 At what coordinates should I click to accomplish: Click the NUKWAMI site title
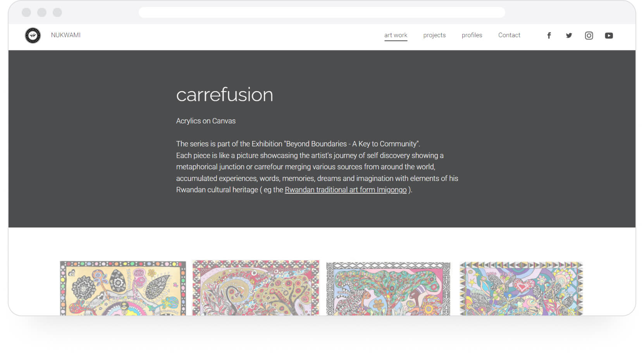pos(66,35)
